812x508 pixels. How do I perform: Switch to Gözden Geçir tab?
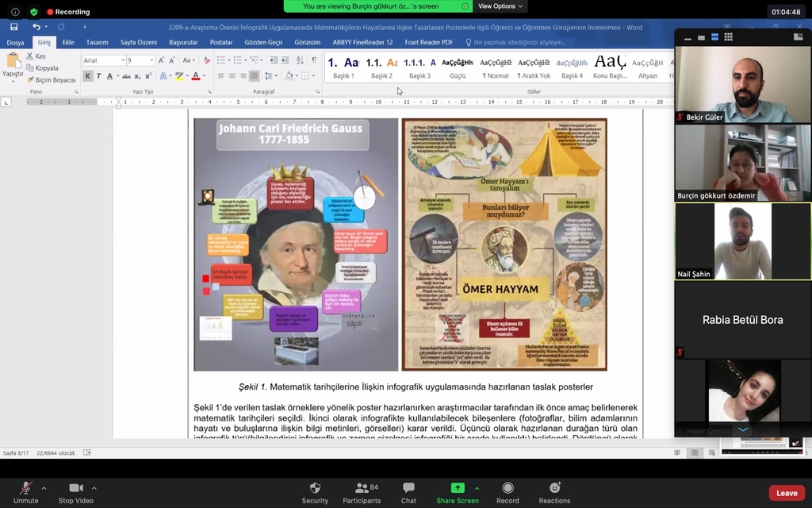(x=263, y=42)
